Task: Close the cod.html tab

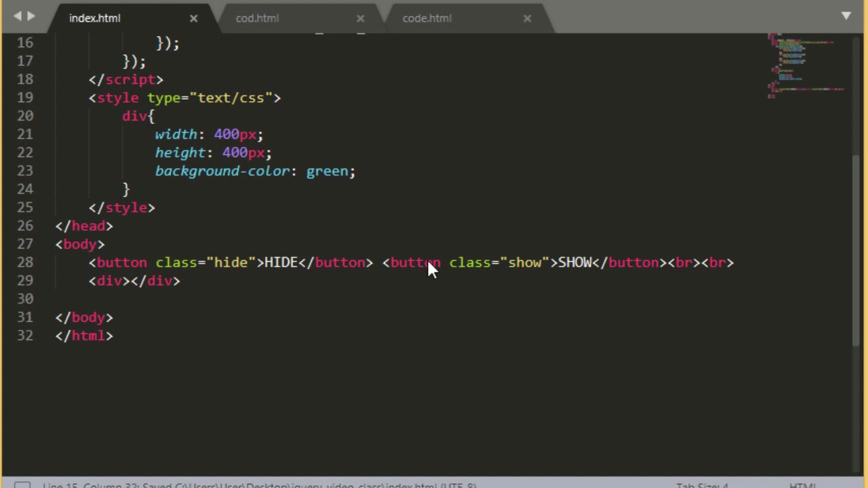Action: click(x=361, y=18)
